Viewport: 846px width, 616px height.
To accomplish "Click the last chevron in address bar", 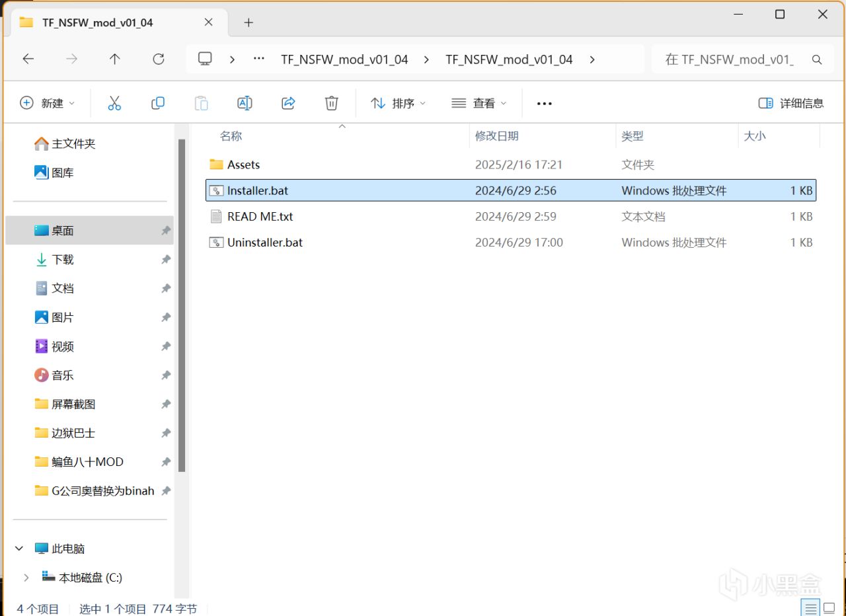I will pos(592,59).
